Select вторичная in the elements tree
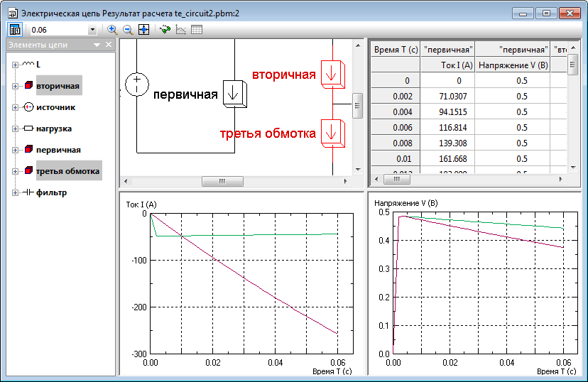 (x=58, y=86)
